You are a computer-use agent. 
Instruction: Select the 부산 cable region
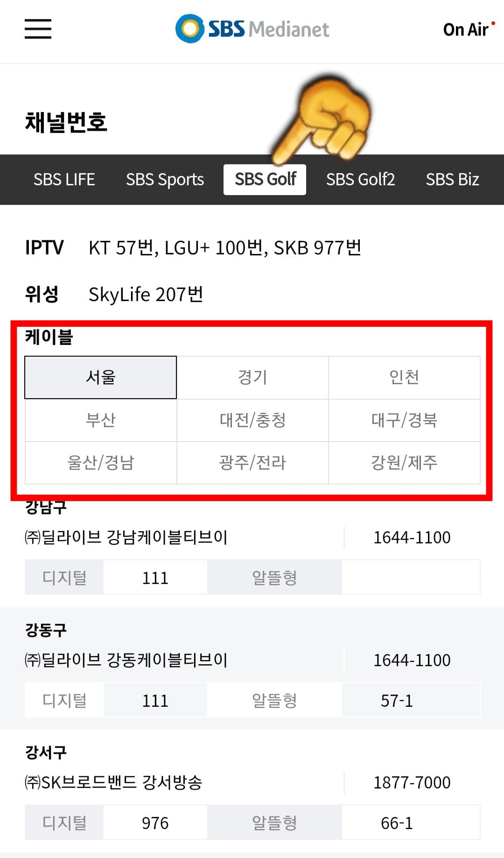(100, 420)
